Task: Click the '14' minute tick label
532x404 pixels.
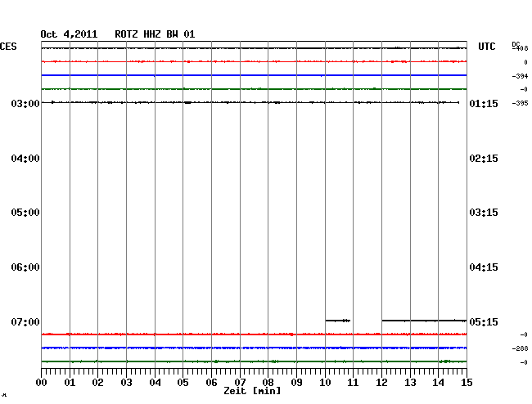Action: coord(438,383)
